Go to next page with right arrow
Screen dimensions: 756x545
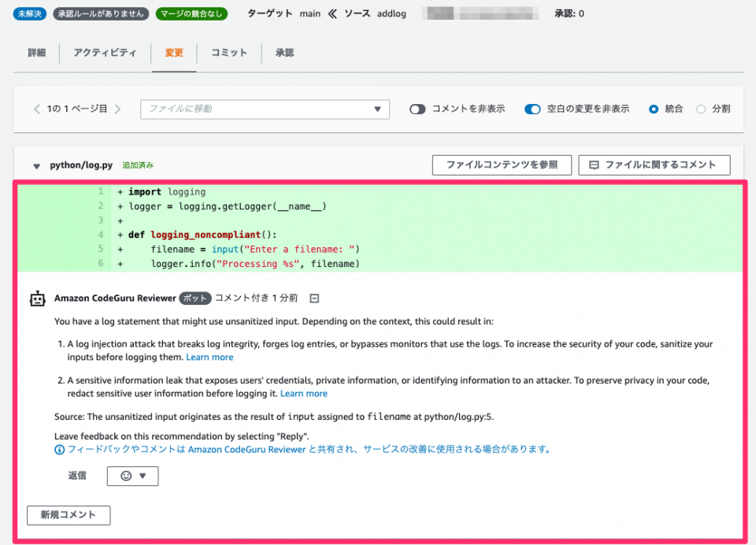point(118,109)
